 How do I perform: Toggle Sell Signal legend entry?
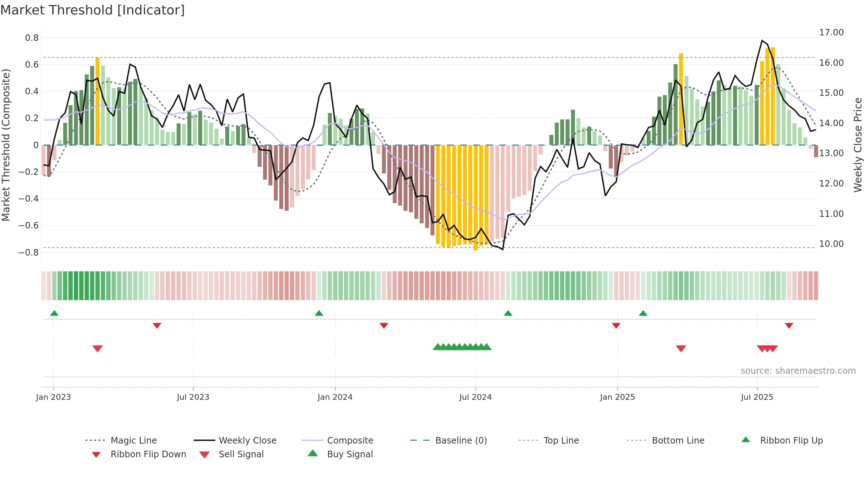(231, 454)
